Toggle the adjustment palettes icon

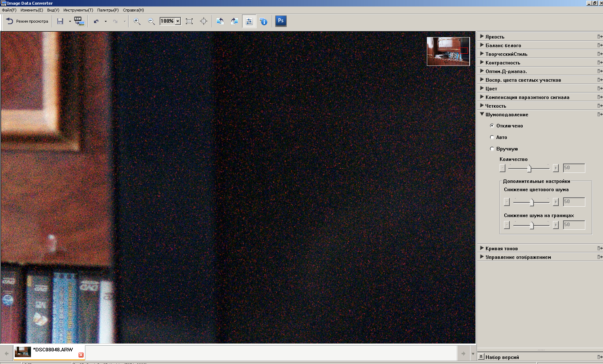[249, 22]
